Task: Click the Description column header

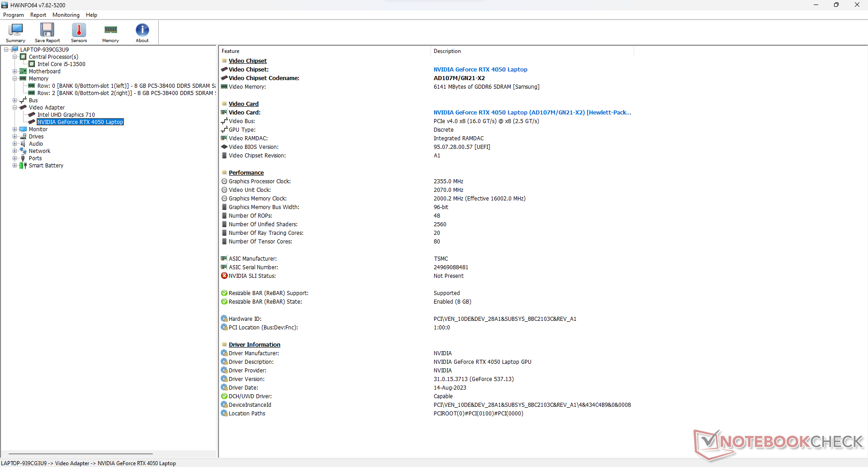Action: 532,51
